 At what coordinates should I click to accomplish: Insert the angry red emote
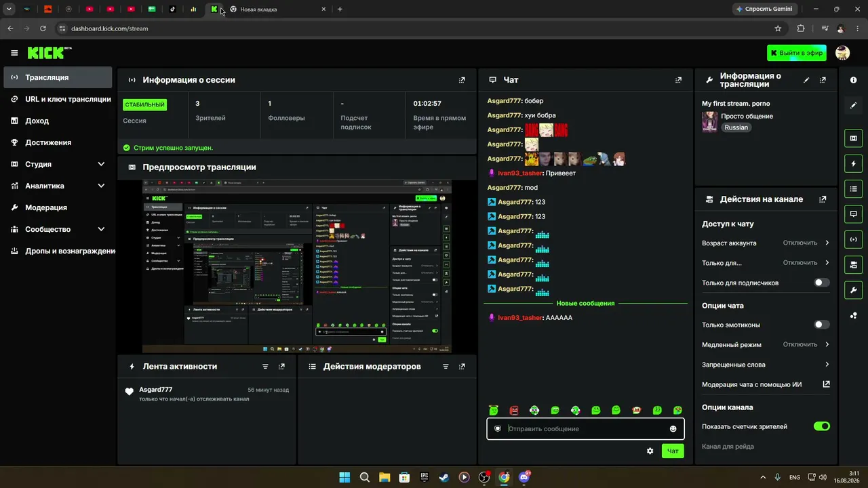tap(514, 410)
